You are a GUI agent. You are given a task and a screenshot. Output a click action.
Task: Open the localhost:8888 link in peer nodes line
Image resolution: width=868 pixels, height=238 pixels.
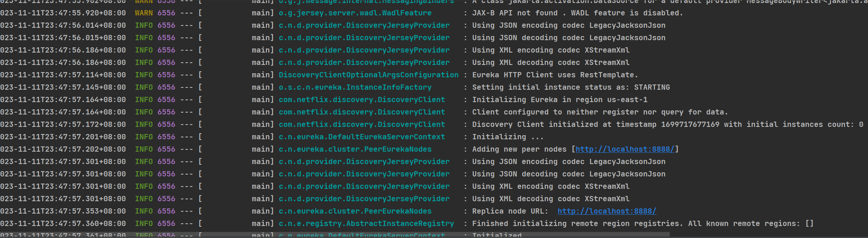[625, 149]
